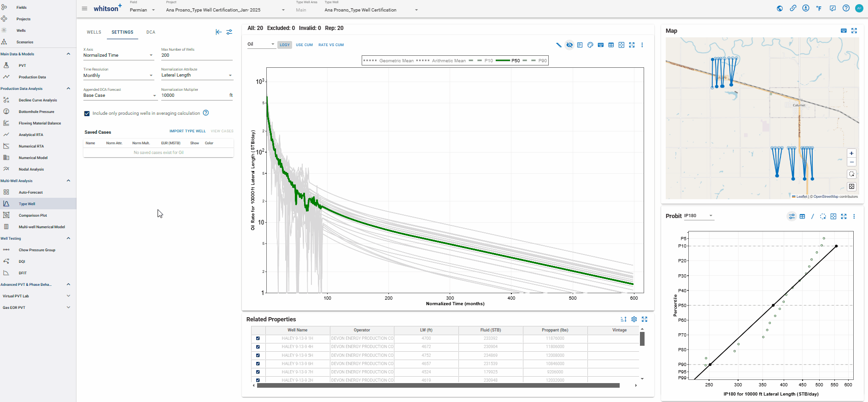This screenshot has height=402, width=868.
Task: Click the keyboard icon in chart toolbar
Action: [x=601, y=45]
